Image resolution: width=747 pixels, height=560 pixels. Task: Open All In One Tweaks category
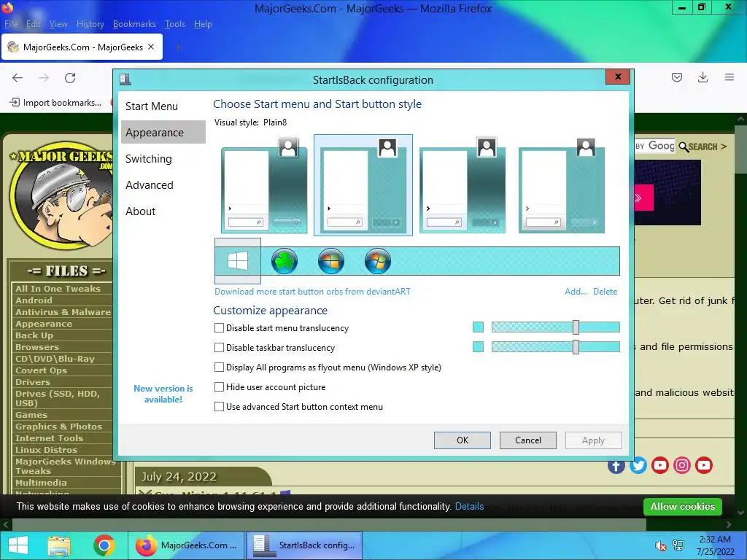point(58,289)
